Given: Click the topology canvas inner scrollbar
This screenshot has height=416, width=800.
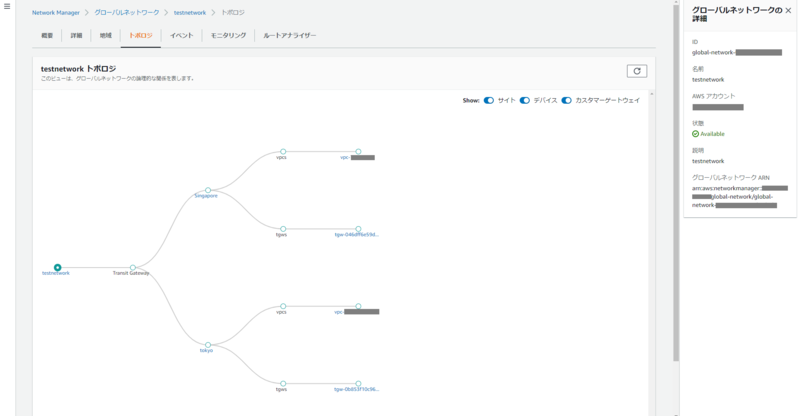Looking at the screenshot, I should (x=652, y=254).
